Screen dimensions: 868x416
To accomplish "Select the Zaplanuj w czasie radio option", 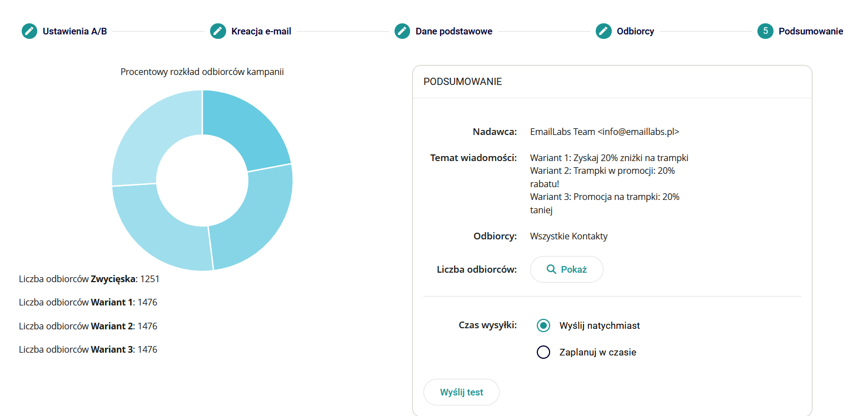I will [543, 352].
